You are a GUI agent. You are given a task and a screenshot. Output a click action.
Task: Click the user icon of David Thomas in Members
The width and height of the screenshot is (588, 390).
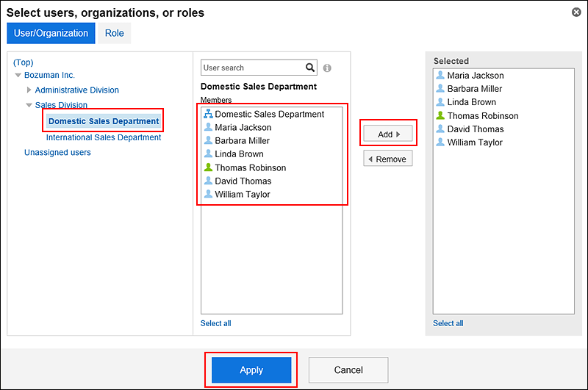(208, 181)
